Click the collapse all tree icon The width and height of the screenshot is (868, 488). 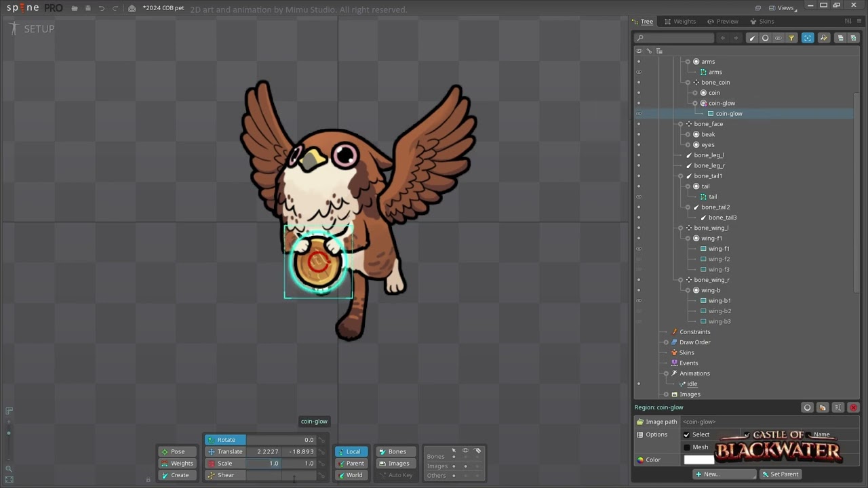(x=840, y=38)
